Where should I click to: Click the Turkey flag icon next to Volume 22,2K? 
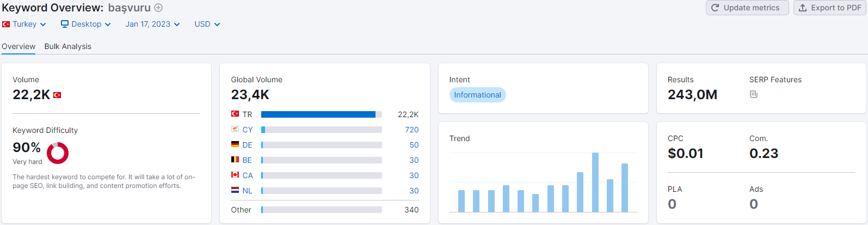[57, 95]
